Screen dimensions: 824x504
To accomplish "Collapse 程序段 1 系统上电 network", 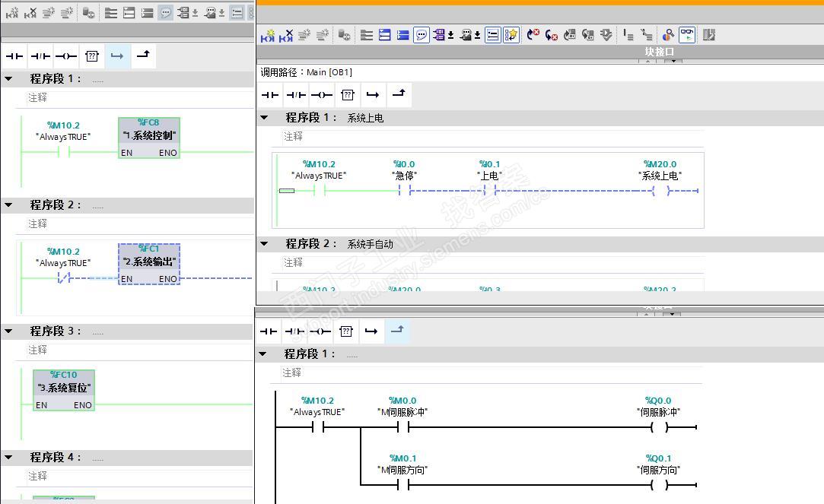I will click(x=264, y=118).
